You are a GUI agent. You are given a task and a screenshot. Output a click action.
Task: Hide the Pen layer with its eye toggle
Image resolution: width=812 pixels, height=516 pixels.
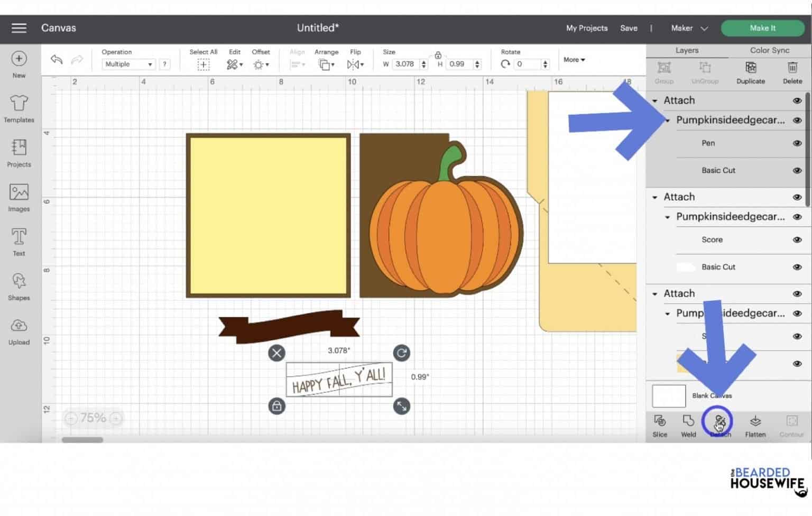tap(797, 143)
